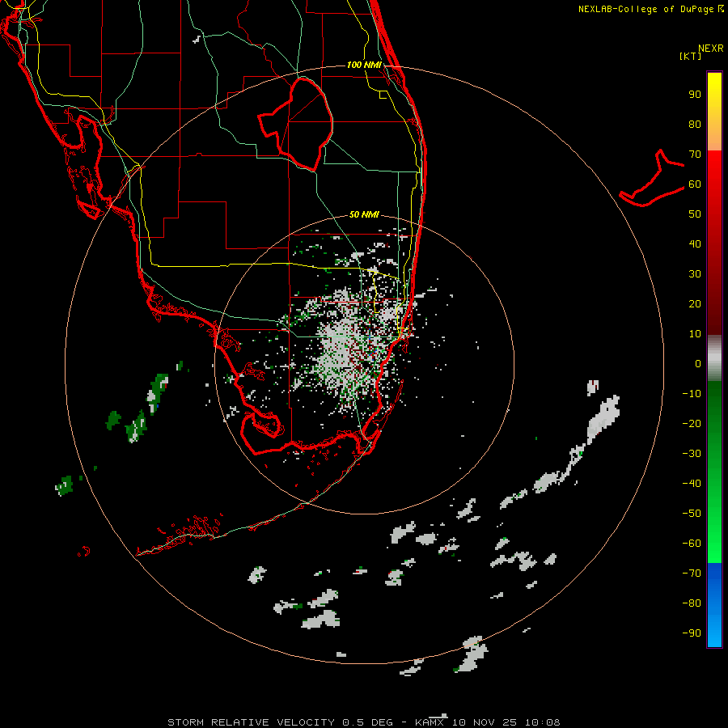Select the 20 value on velocity scale
728x728 pixels.
[x=695, y=304]
